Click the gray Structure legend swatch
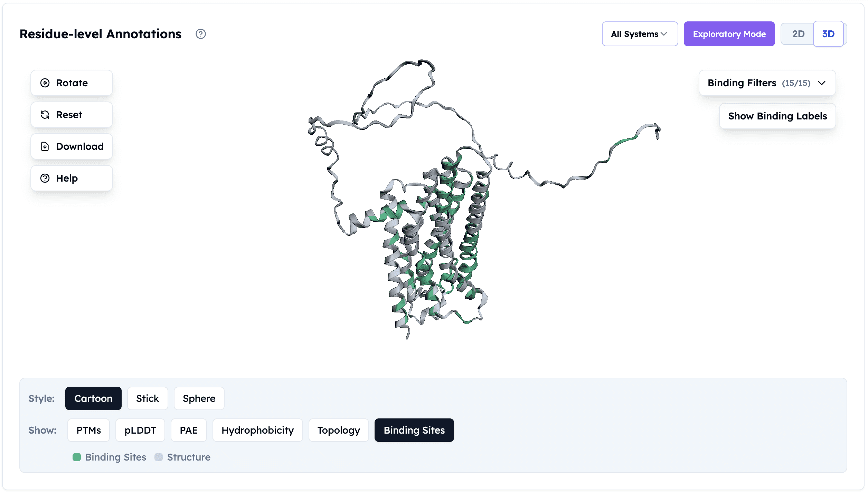The image size is (868, 493). [x=159, y=457]
